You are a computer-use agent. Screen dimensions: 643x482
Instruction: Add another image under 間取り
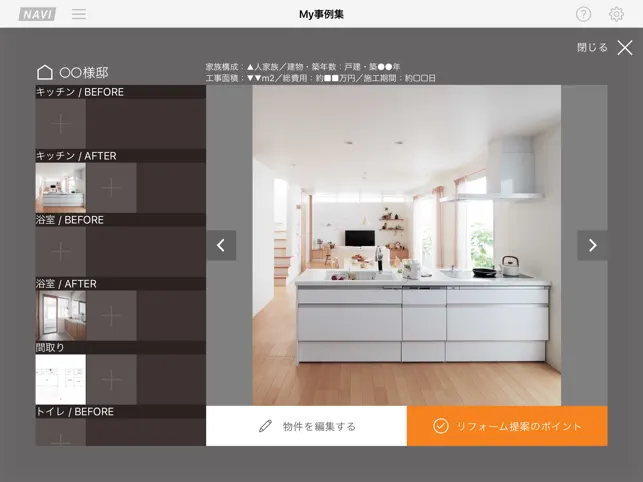point(112,379)
